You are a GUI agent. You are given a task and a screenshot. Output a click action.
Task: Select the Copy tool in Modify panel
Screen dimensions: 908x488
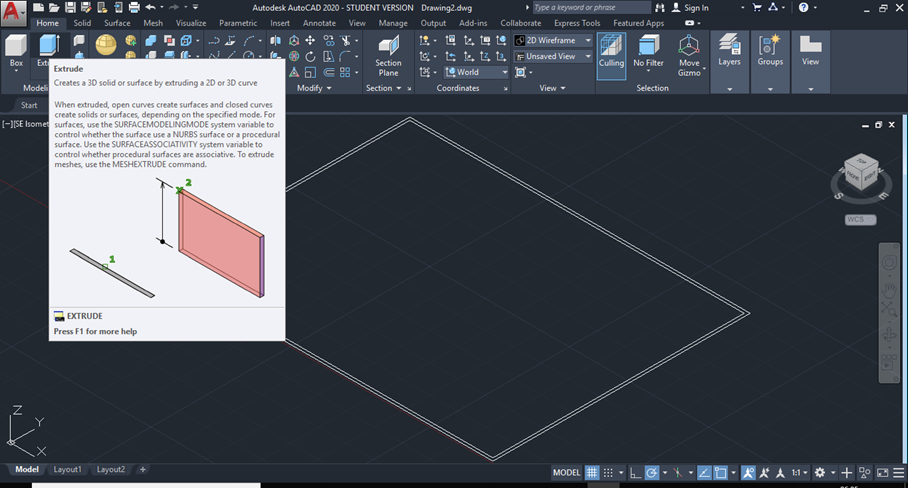(328, 40)
